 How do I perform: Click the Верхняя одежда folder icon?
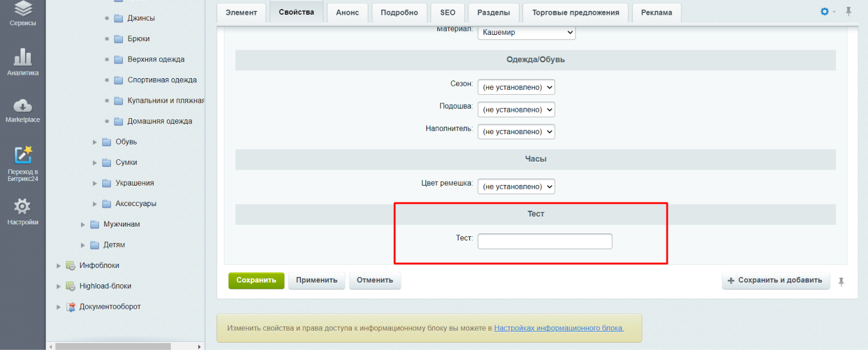119,59
